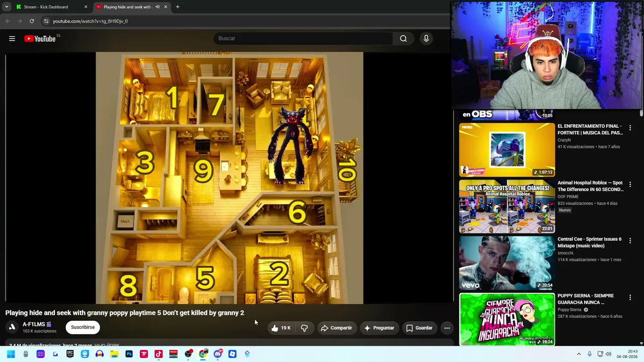Viewport: 644px width, 362px height.
Task: Open the YouTube hamburger guide menu
Action: (12, 39)
